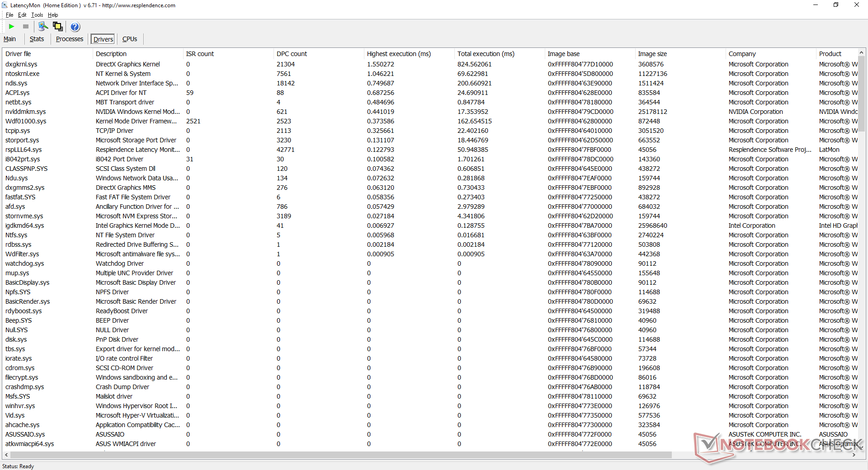Select the Wdf01000.sys driver row

coord(430,121)
